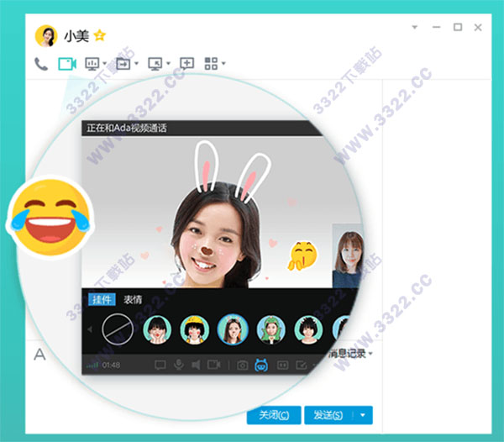Click the 01:48 call timer
The width and height of the screenshot is (504, 442).
tap(111, 366)
